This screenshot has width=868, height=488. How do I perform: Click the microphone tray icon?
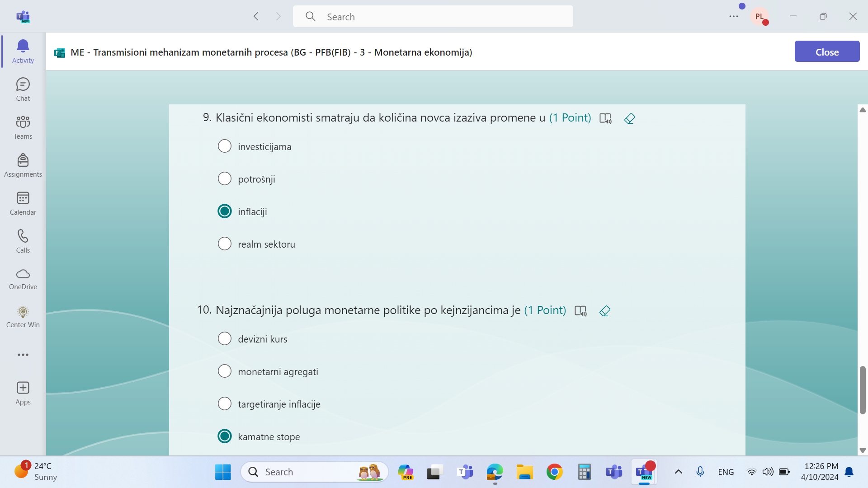click(x=700, y=472)
